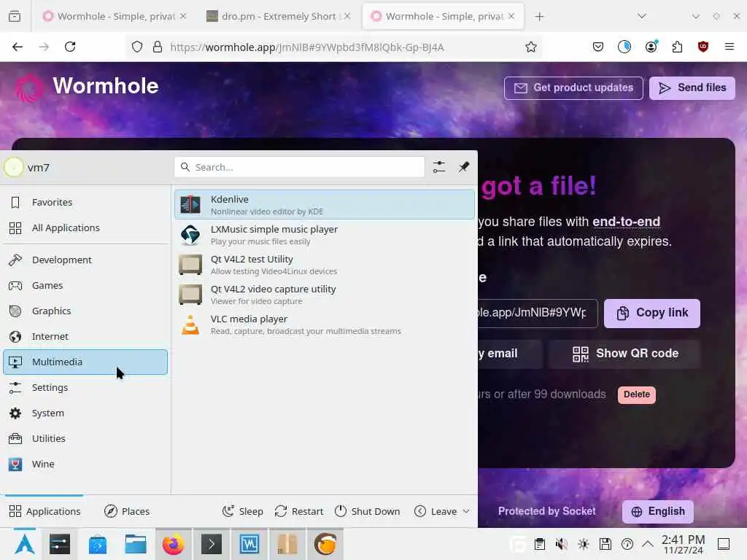Bookmark this page with star
Image resolution: width=747 pixels, height=560 pixels.
point(531,47)
